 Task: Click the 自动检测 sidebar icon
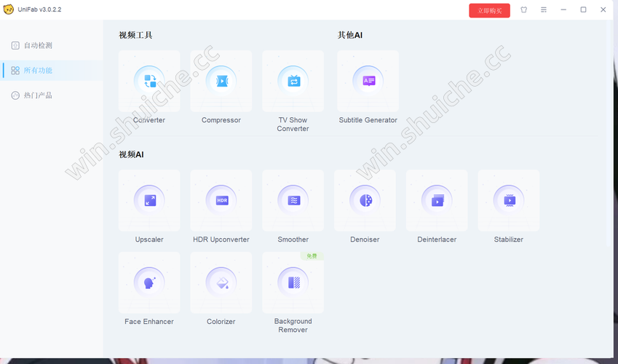(15, 45)
